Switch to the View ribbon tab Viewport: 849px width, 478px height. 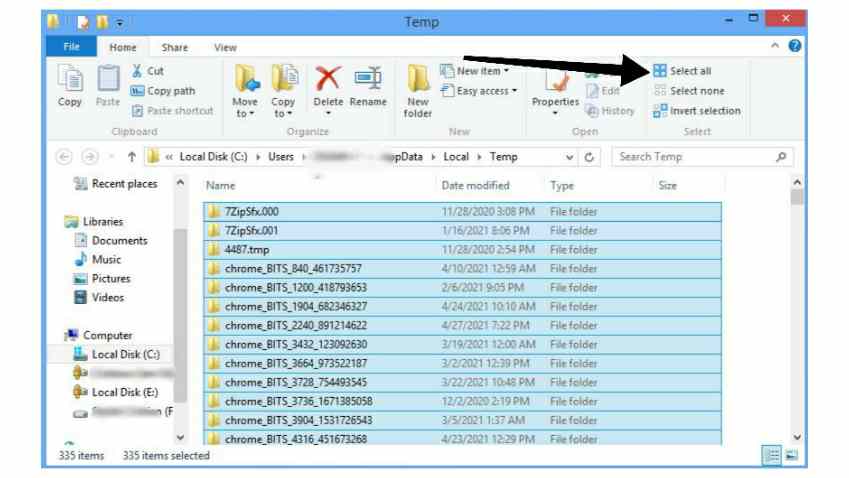[x=225, y=48]
